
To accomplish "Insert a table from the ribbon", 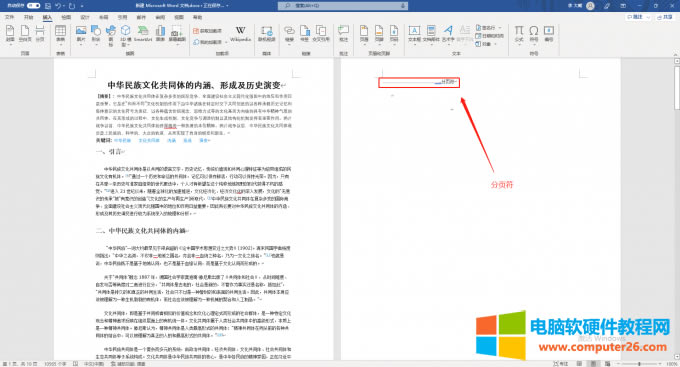I will [60, 35].
